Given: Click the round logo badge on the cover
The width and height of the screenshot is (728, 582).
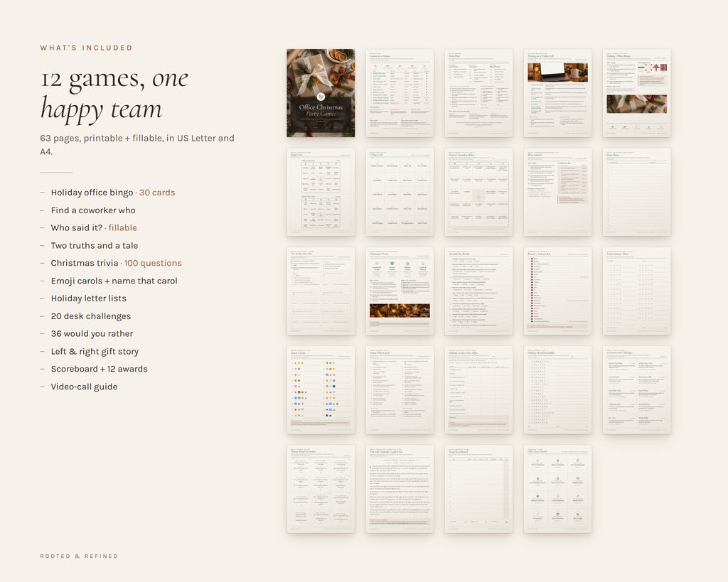Looking at the screenshot, I should click(x=321, y=97).
